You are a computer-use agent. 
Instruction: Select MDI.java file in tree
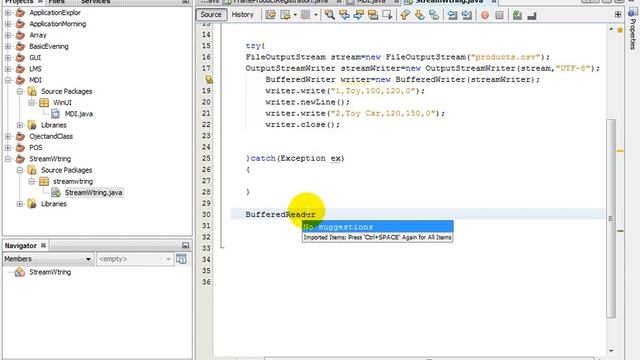click(x=78, y=114)
